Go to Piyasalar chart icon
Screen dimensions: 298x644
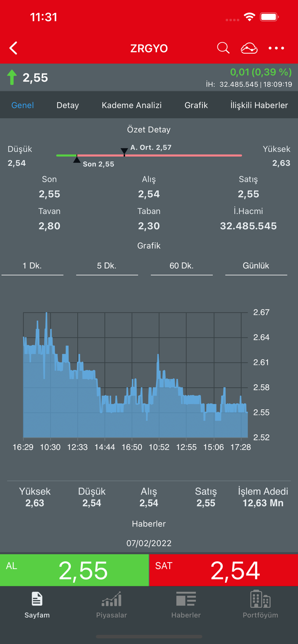[x=111, y=599]
